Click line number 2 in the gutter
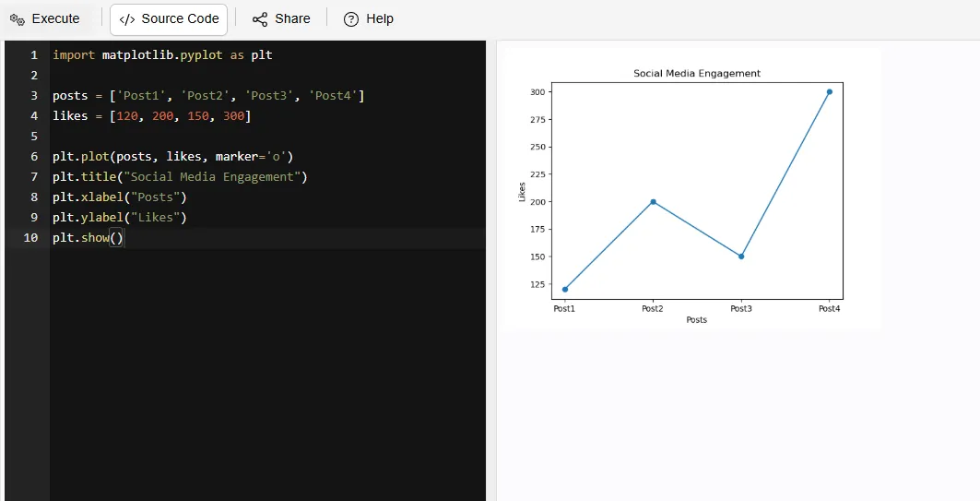Image resolution: width=980 pixels, height=501 pixels. (x=34, y=75)
